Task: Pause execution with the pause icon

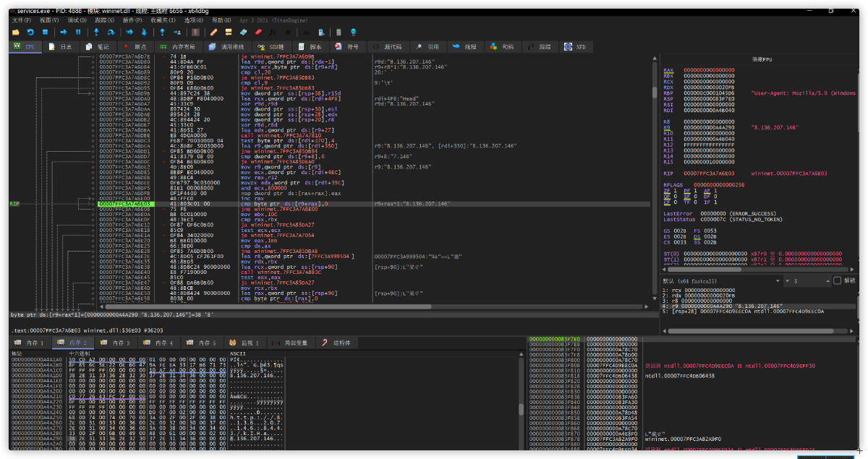Action: pos(78,33)
